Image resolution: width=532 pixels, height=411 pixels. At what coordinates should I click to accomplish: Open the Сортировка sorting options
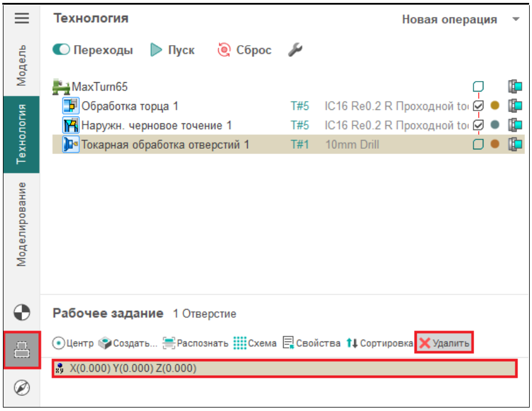click(x=380, y=343)
